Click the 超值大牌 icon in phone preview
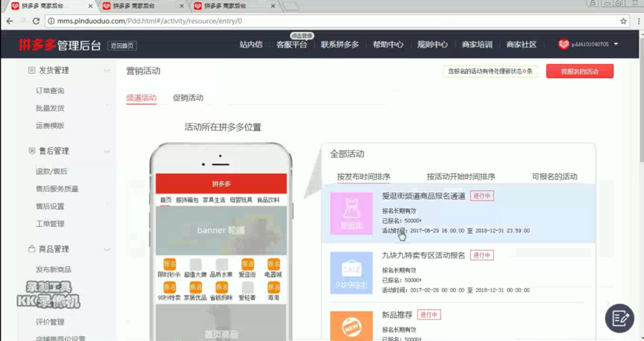The height and width of the screenshot is (341, 644). point(195,264)
